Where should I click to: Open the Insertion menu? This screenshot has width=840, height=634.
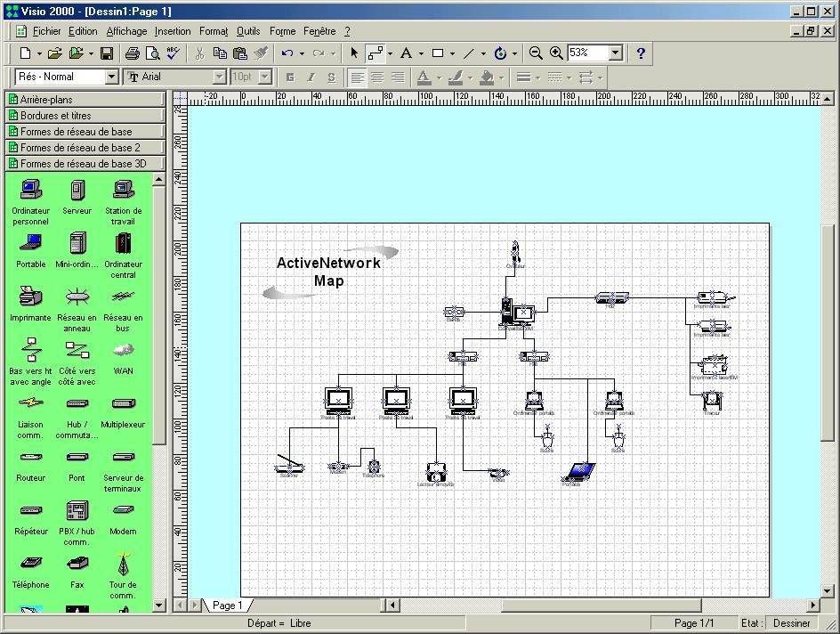pyautogui.click(x=173, y=31)
